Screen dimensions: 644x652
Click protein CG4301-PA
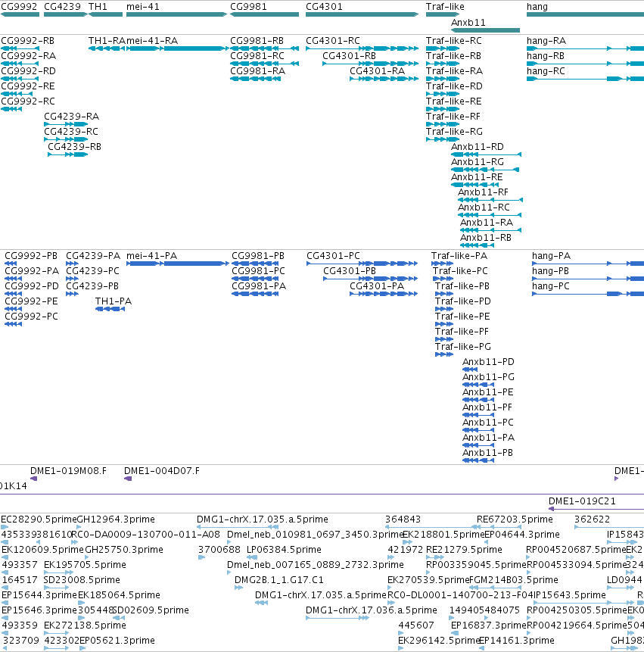point(384,294)
